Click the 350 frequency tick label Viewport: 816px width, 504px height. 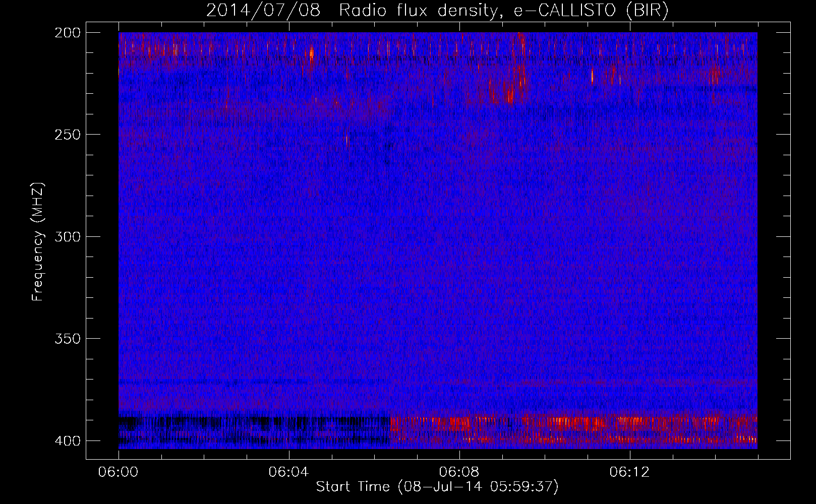(x=67, y=339)
